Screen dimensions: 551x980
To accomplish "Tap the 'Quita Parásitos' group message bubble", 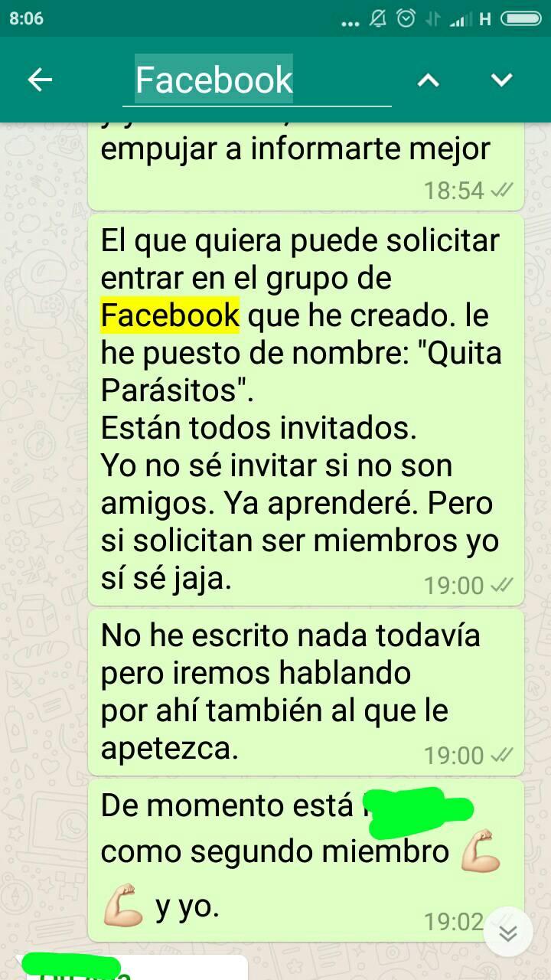I will coord(306,409).
